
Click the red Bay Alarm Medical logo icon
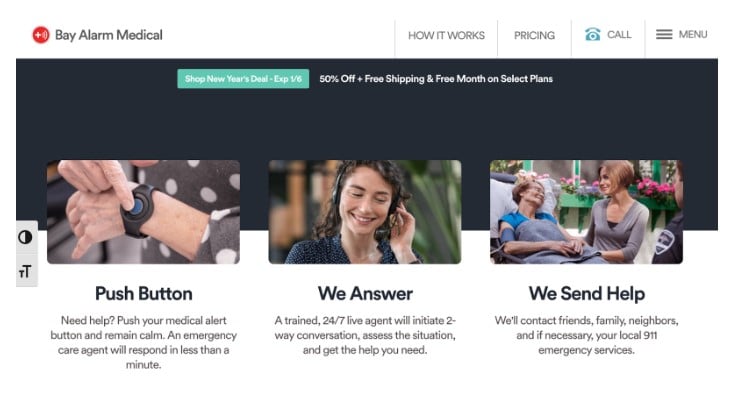41,35
